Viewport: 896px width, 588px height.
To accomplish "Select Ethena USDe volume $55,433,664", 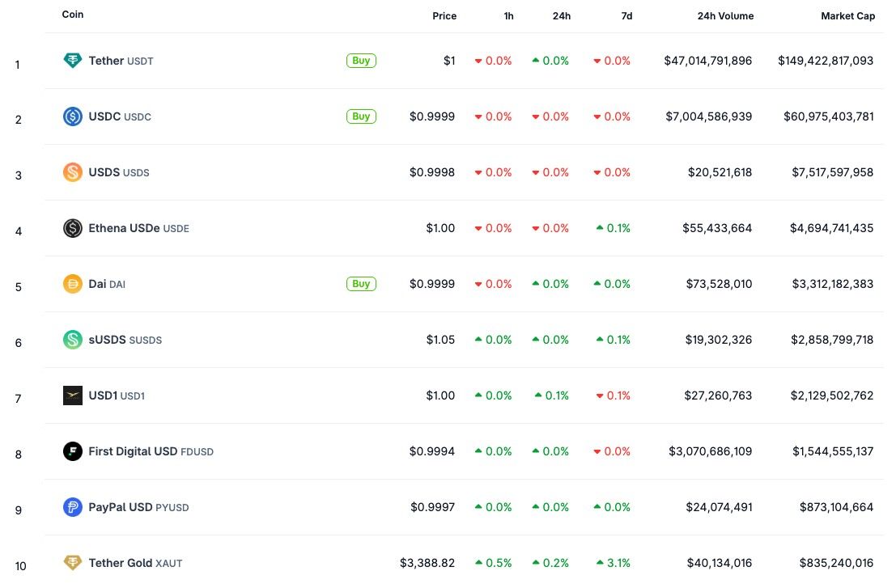I will (716, 228).
